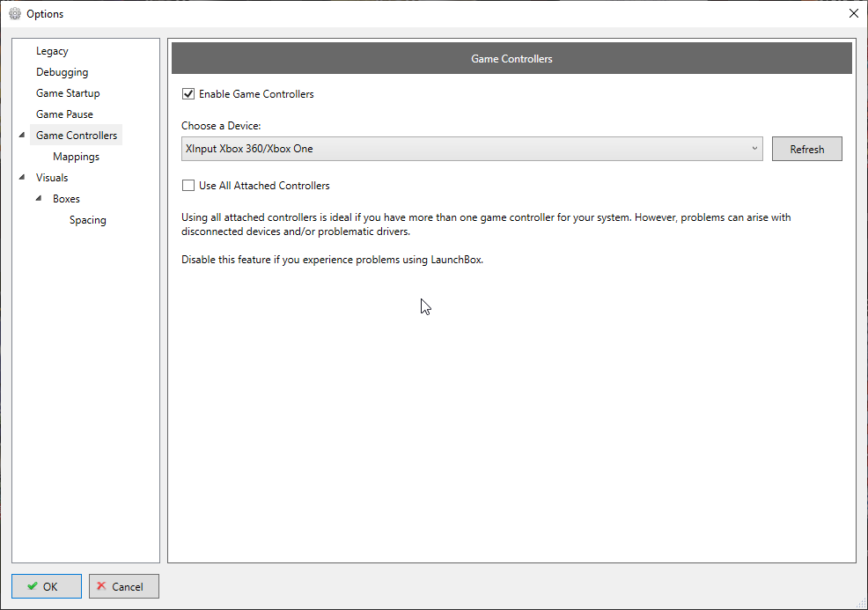Close the Options window

[854, 13]
